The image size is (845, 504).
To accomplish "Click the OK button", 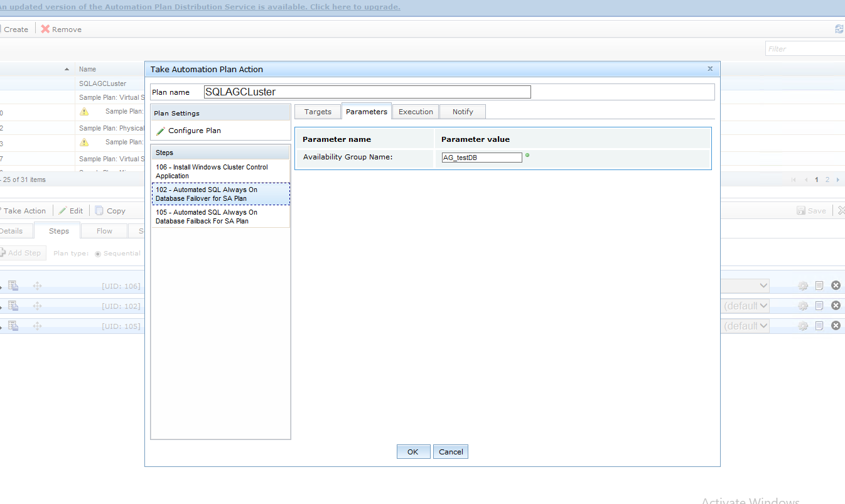I will point(413,452).
